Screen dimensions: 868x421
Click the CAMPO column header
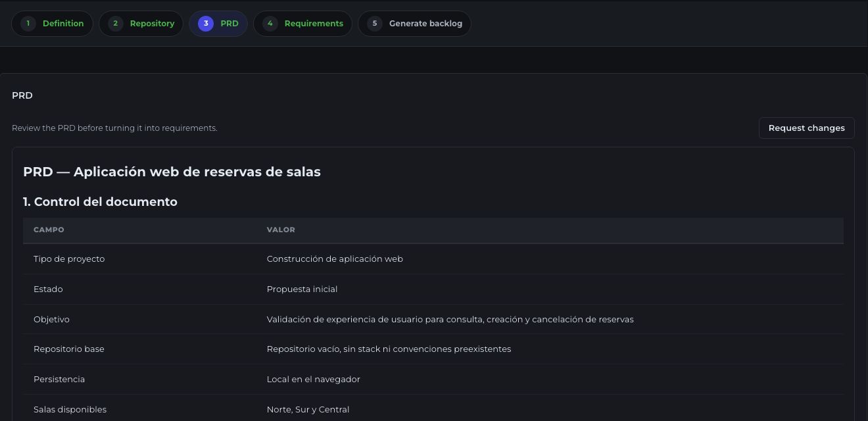tap(49, 230)
